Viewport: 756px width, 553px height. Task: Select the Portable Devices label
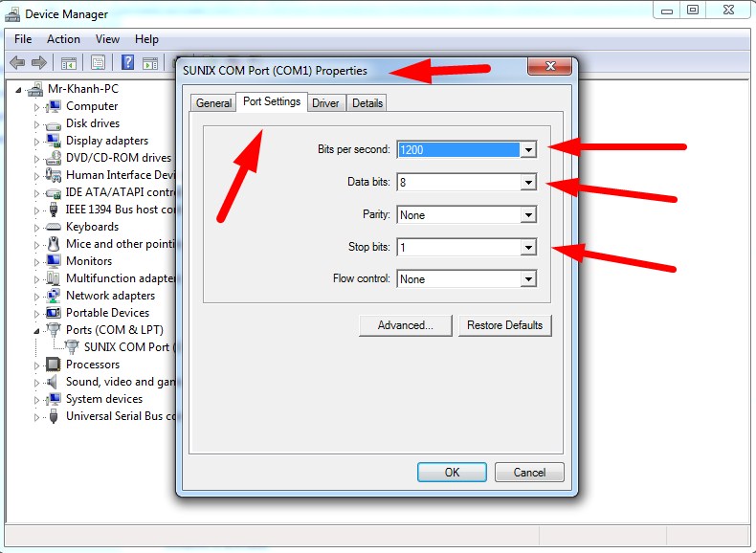[x=107, y=313]
